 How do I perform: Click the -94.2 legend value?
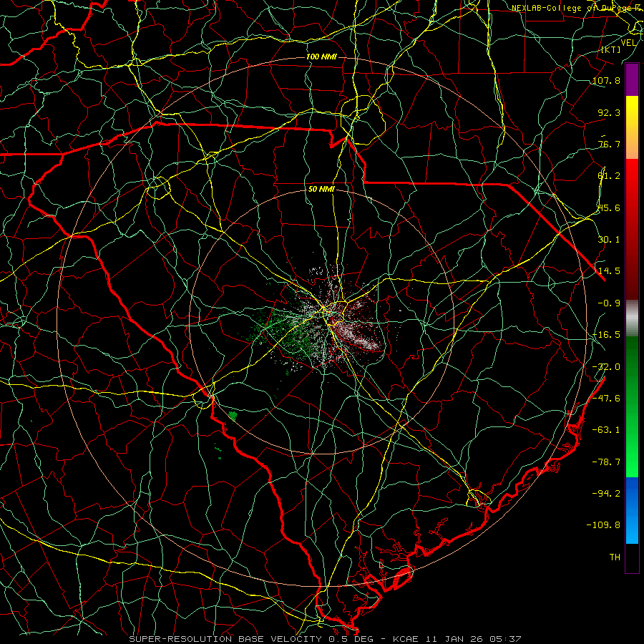606,493
